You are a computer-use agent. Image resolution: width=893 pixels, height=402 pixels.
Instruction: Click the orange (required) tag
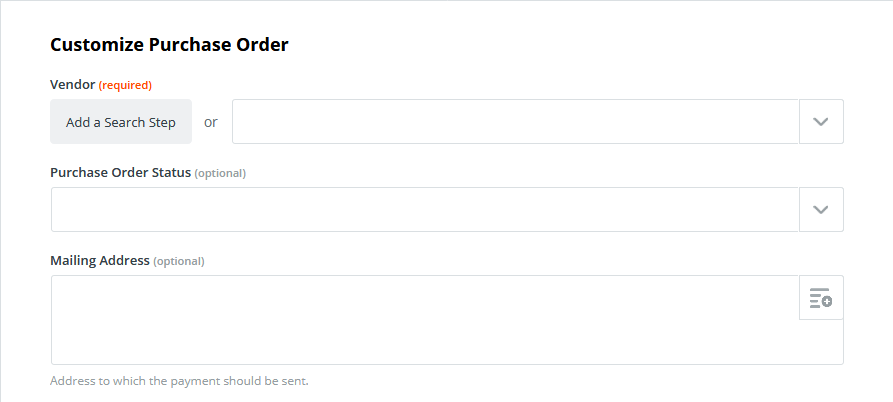coord(125,85)
